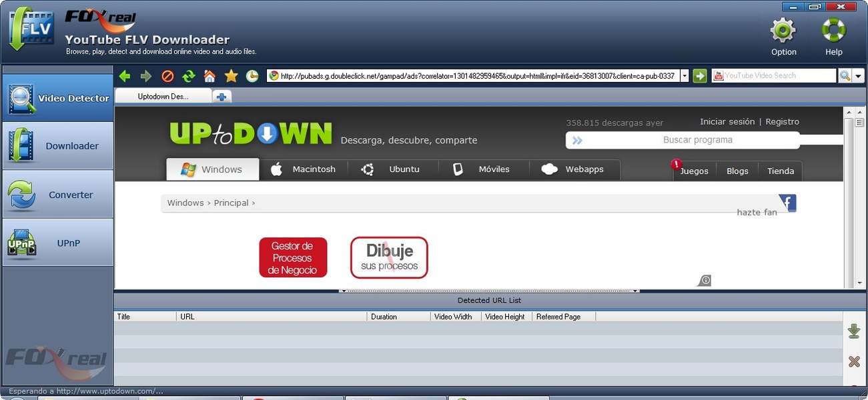Open browsing history clock icon
Image resolution: width=868 pixels, height=400 pixels.
pos(252,76)
